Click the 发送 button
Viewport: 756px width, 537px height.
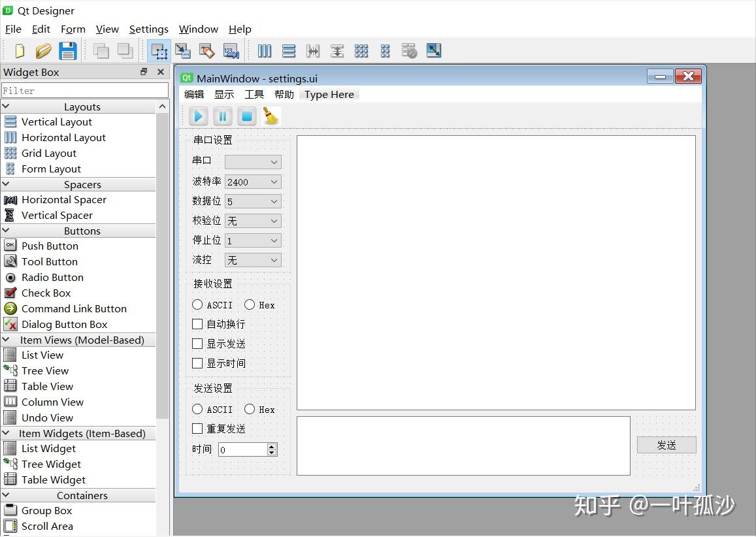pos(666,444)
